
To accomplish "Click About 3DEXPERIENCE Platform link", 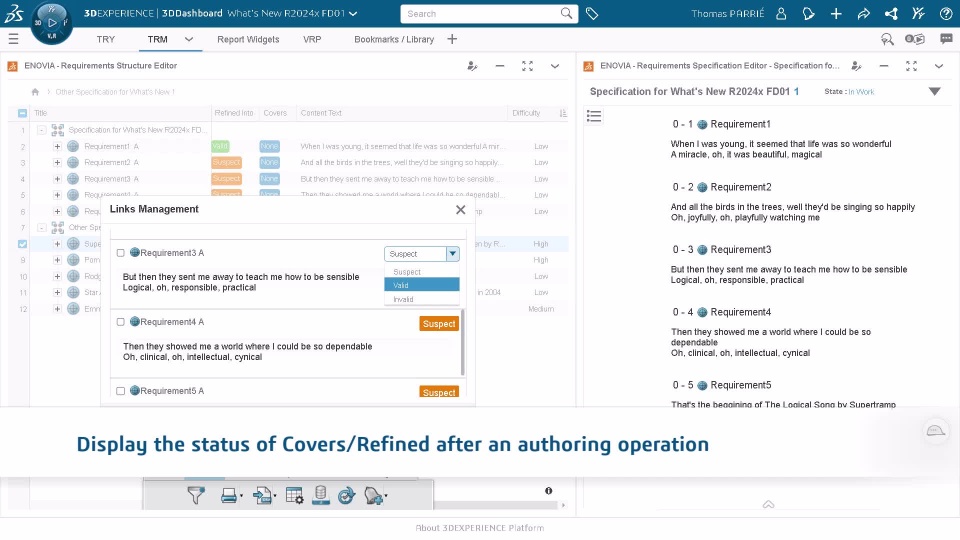I will pos(479,528).
